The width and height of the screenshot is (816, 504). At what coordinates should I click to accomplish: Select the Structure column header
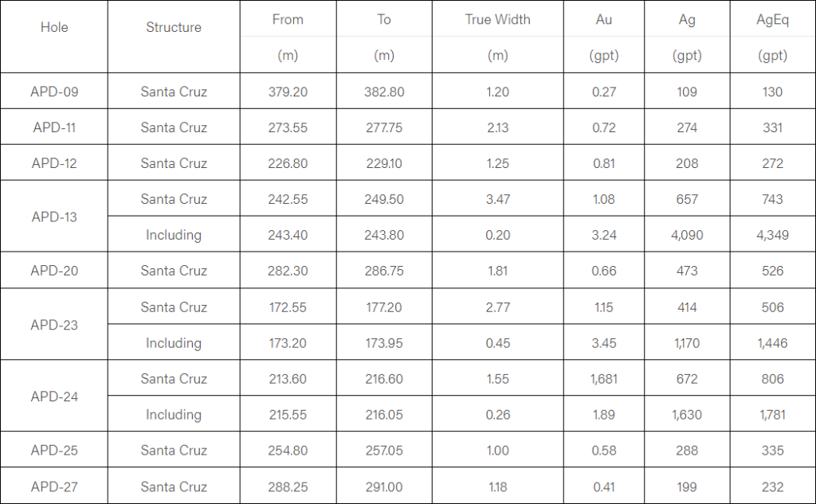pyautogui.click(x=174, y=27)
